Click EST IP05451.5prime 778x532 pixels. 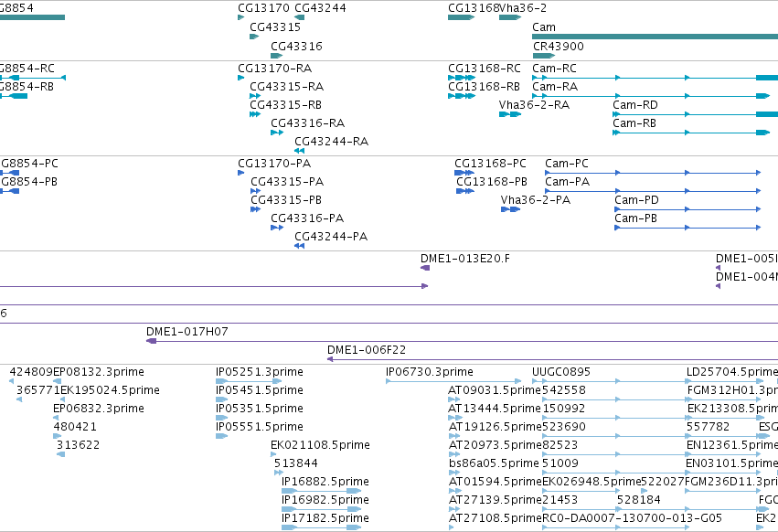222,399
